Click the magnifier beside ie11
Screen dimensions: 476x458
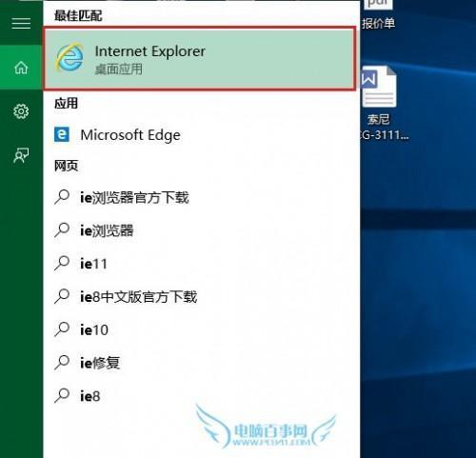[x=62, y=263]
